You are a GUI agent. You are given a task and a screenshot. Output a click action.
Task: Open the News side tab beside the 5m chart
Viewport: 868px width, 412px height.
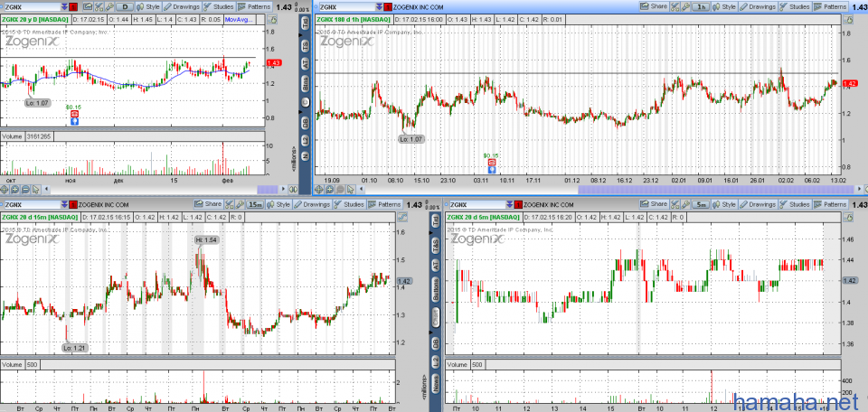coord(436,384)
